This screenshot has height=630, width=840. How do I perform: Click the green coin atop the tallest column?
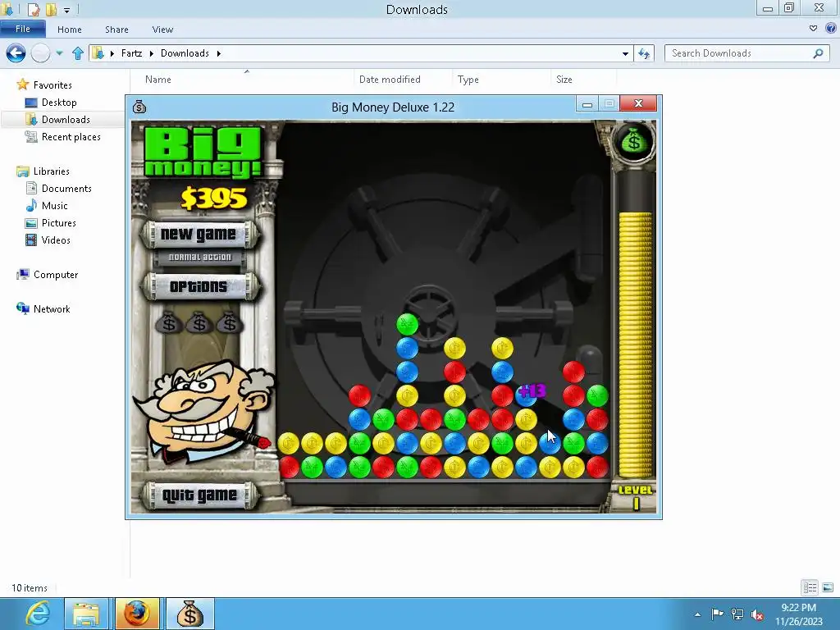pyautogui.click(x=407, y=324)
